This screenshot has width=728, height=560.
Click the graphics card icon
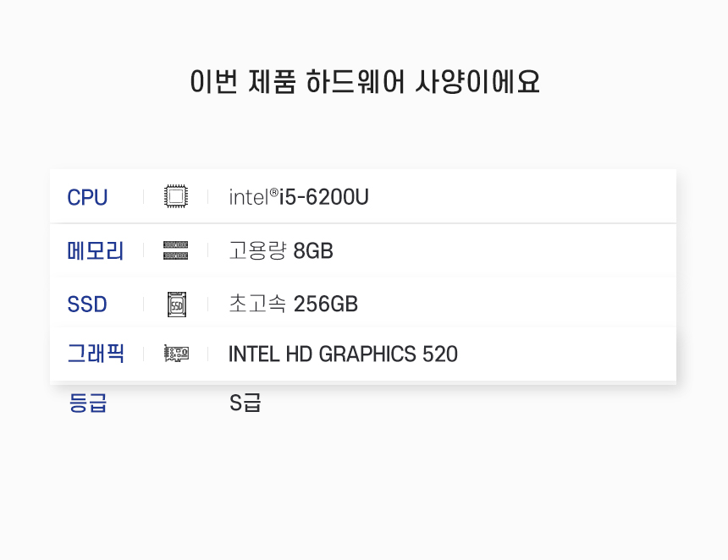tap(176, 354)
